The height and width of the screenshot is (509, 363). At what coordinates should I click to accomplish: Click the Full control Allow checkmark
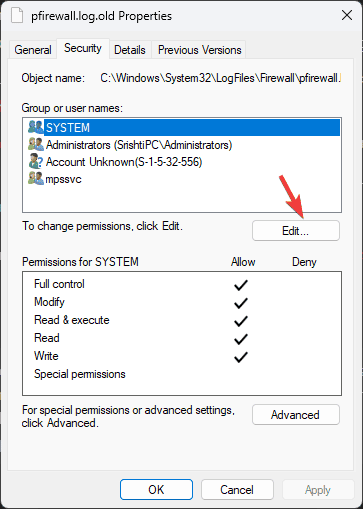point(241,285)
